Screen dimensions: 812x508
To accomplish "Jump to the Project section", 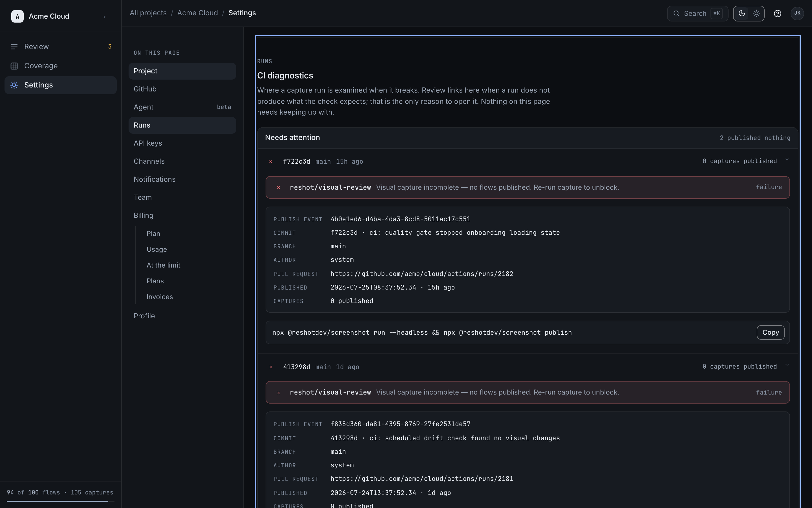I will pyautogui.click(x=182, y=71).
